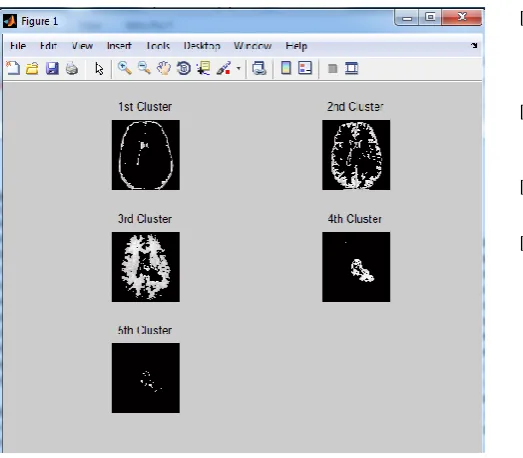Click the "2nd Cluster" title text
Image resolution: width=523 pixels, height=458 pixels.
(x=355, y=107)
